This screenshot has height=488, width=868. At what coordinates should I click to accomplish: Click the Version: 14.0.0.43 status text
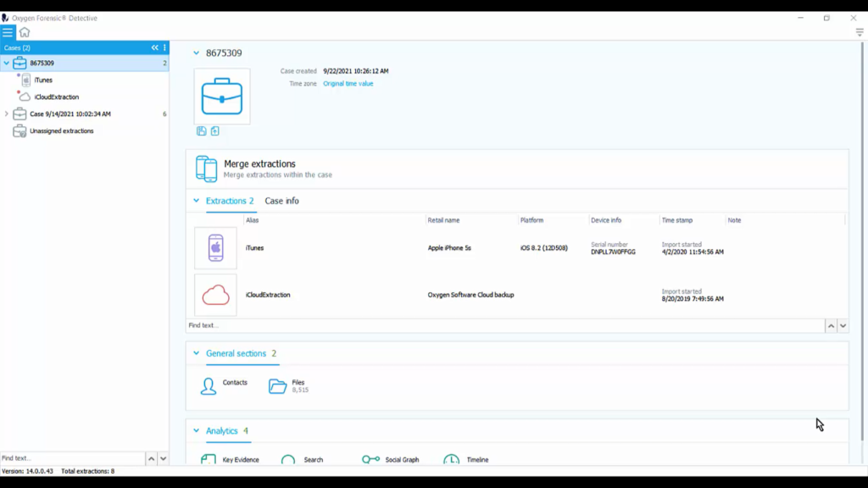[x=28, y=471]
